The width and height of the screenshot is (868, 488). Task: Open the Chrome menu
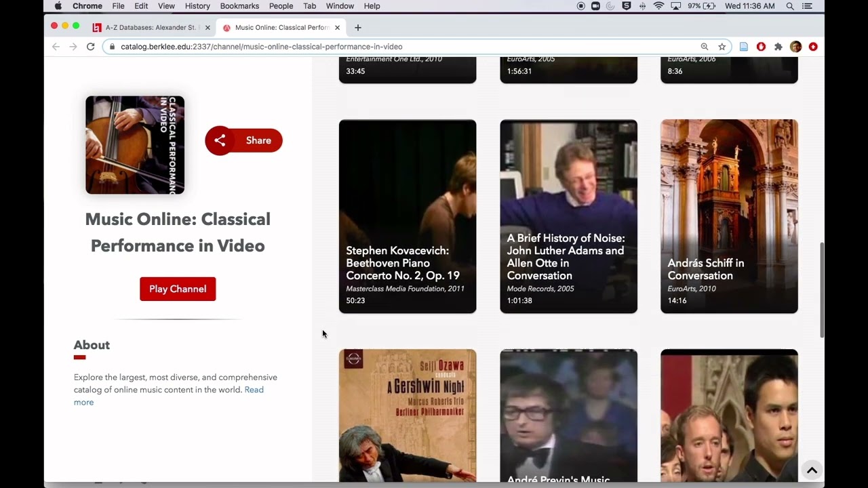pos(87,6)
